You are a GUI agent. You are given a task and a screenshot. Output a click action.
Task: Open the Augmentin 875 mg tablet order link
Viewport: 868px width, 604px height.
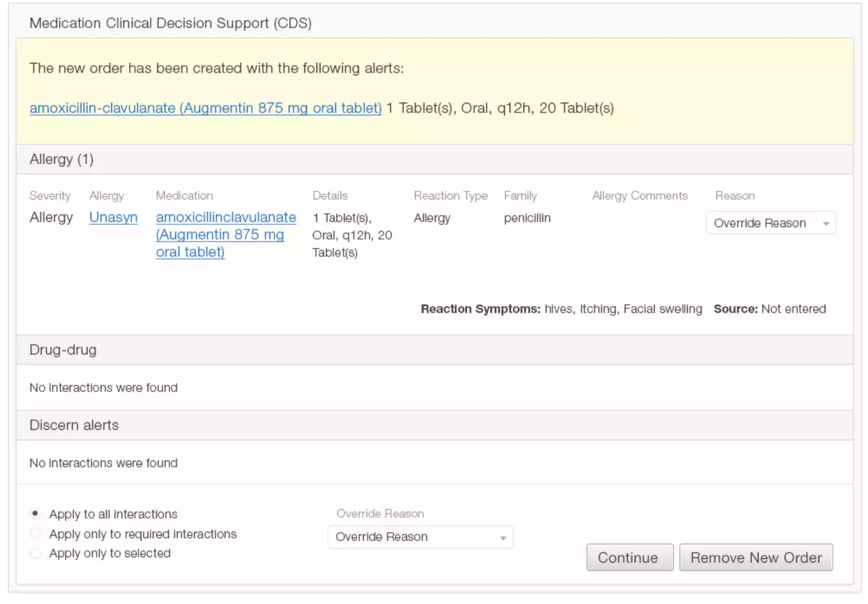point(206,108)
